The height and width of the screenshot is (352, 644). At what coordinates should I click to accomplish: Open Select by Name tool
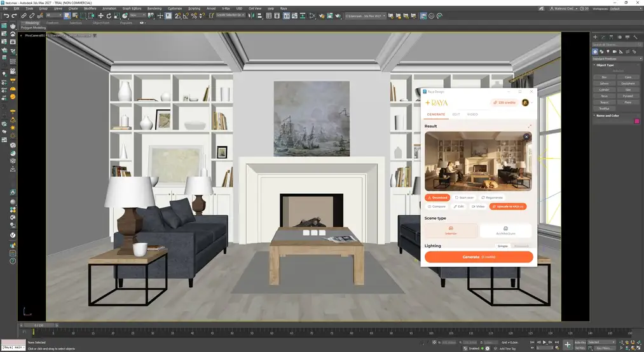pos(75,16)
